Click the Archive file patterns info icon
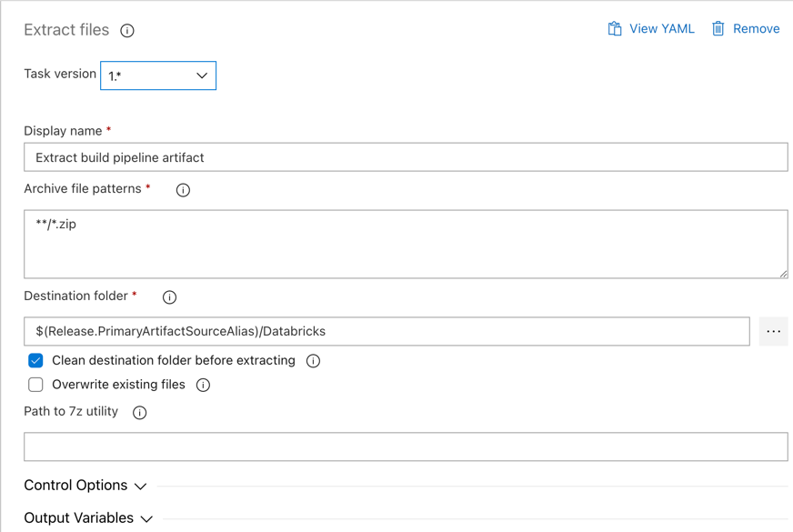This screenshot has height=532, width=793. point(182,190)
